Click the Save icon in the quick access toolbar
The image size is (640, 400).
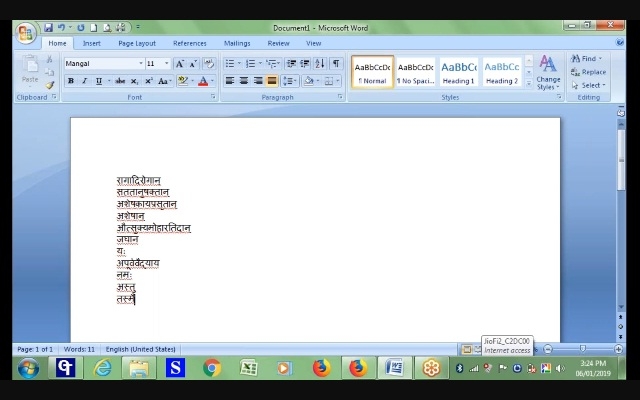[x=48, y=28]
